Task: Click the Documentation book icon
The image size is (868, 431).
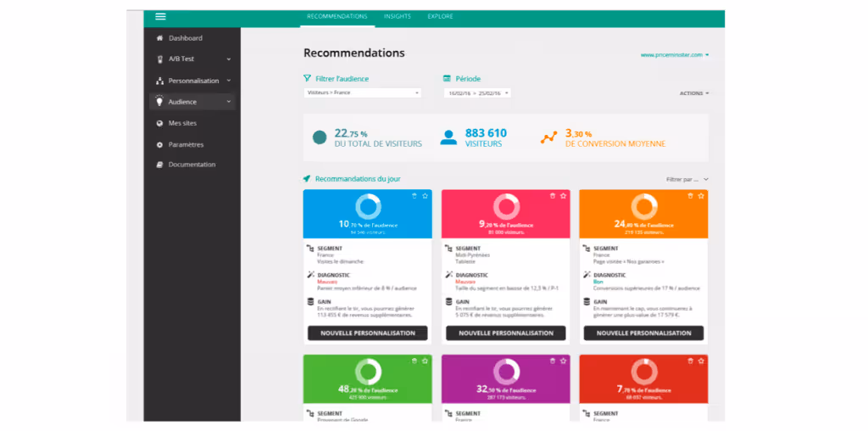Action: [160, 165]
